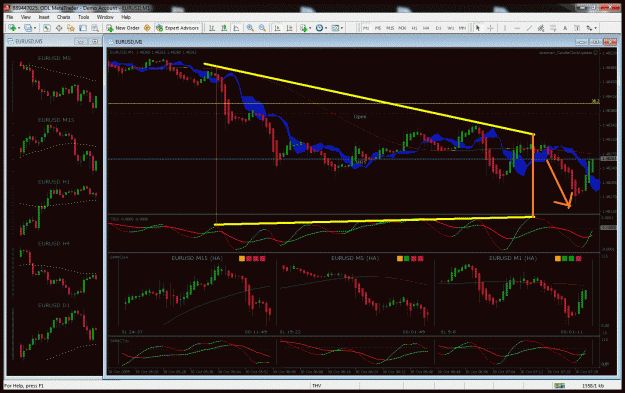
Task: Switch chart to line chart
Action: [236, 28]
